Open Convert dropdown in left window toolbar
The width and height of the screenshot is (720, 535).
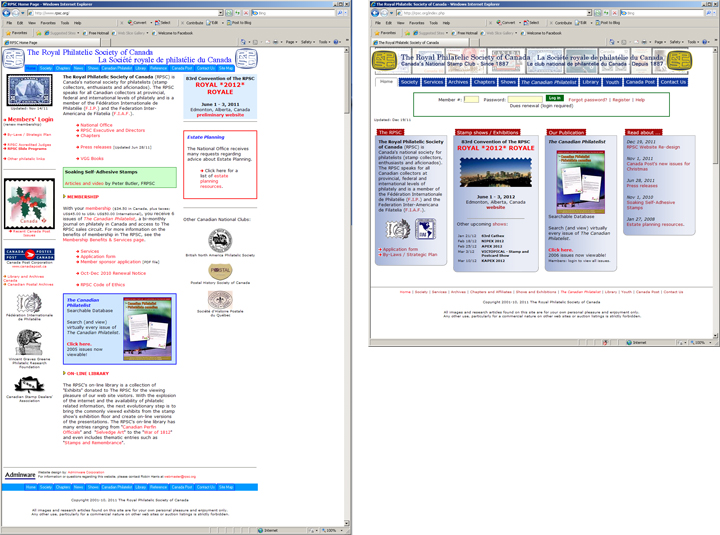149,23
